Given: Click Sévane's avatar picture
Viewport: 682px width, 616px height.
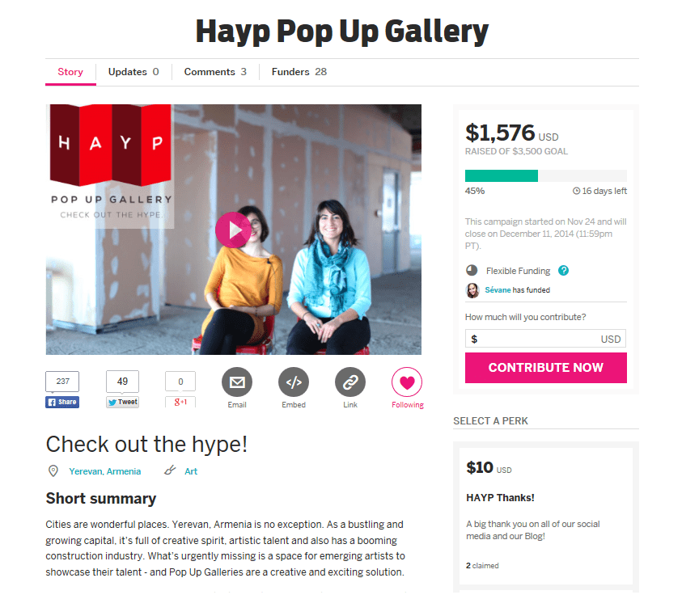Looking at the screenshot, I should (472, 290).
